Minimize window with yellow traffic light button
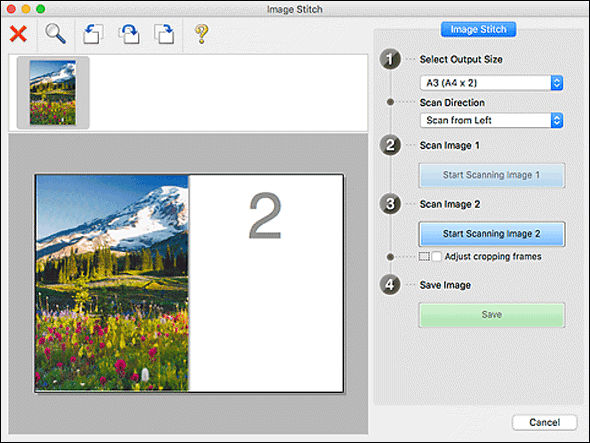Image resolution: width=590 pixels, height=443 pixels. coord(26,9)
